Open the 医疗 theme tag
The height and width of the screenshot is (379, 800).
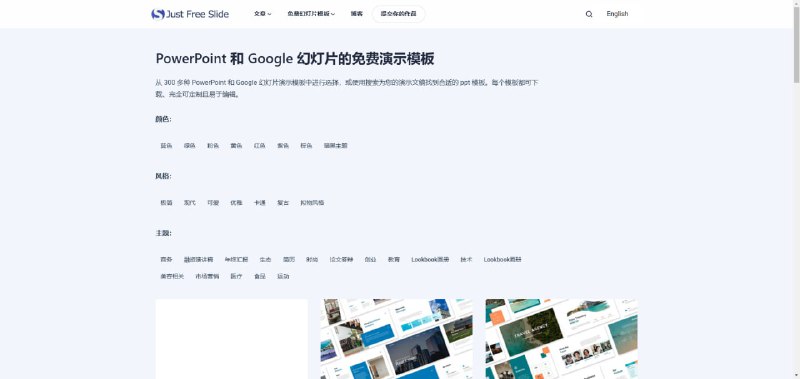click(236, 276)
